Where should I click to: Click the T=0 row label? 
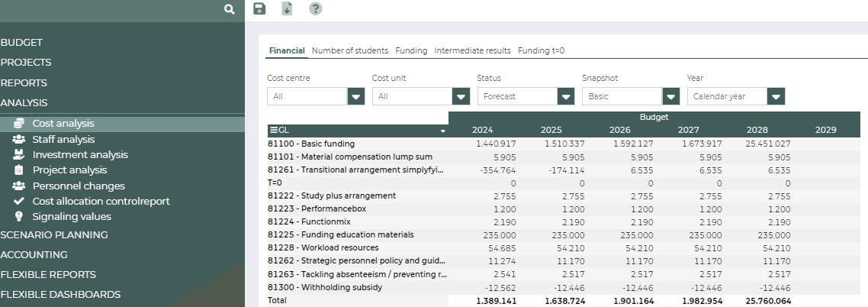[x=275, y=183]
